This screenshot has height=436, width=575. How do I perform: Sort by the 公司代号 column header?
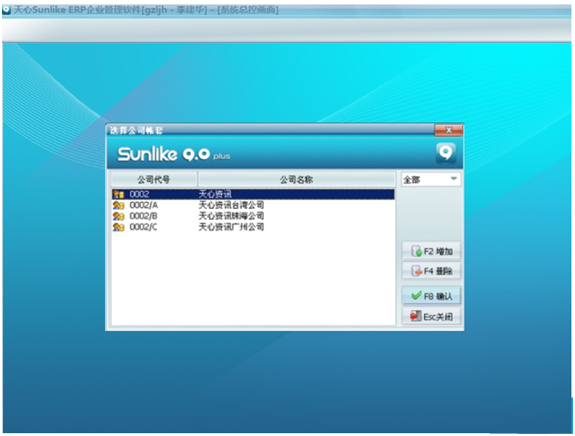tap(154, 180)
